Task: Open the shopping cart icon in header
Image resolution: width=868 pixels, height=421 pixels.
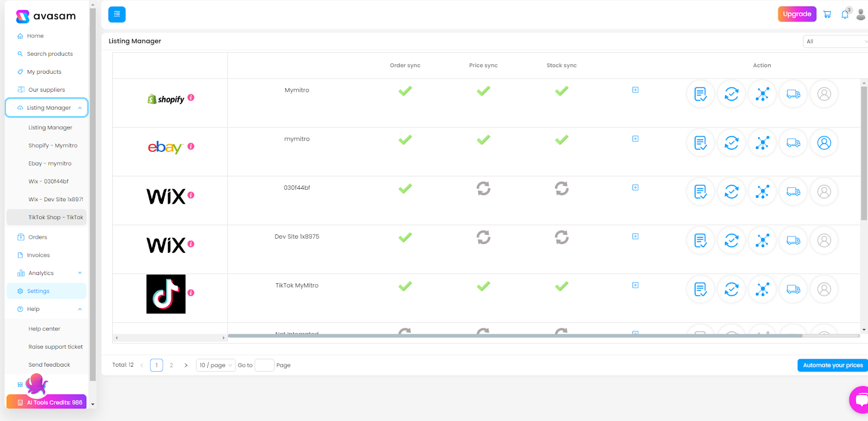Action: (x=827, y=15)
